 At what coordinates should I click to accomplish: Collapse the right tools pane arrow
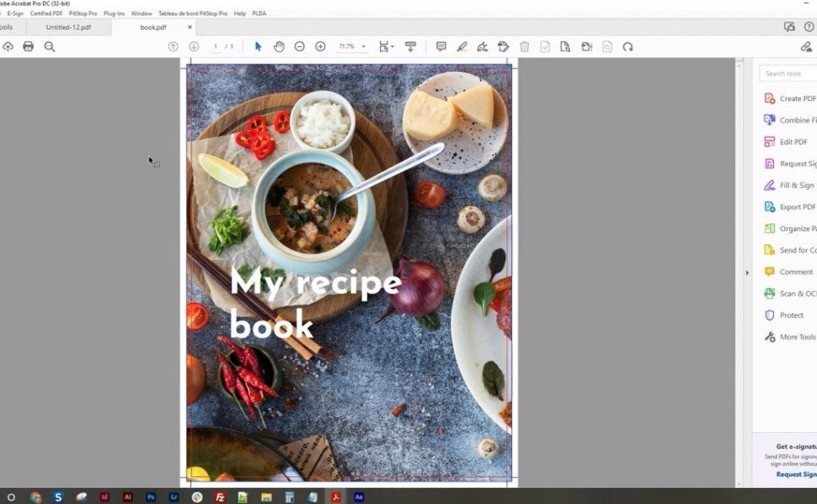point(747,272)
